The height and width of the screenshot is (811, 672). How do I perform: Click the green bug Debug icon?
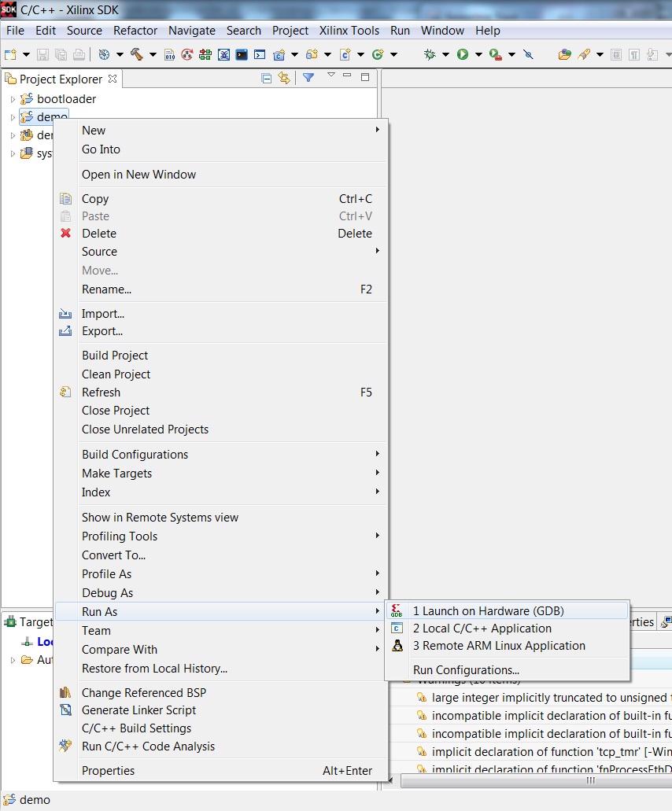click(x=430, y=54)
